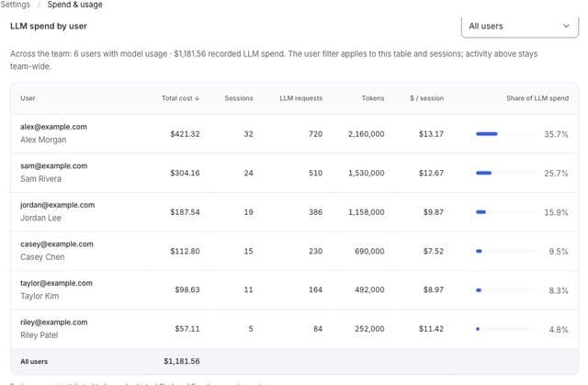Click the All users total row label

(34, 361)
